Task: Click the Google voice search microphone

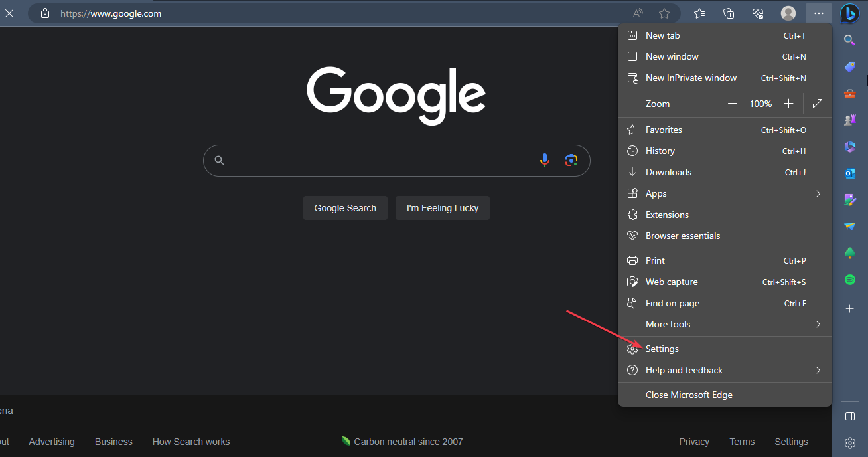Action: point(545,160)
